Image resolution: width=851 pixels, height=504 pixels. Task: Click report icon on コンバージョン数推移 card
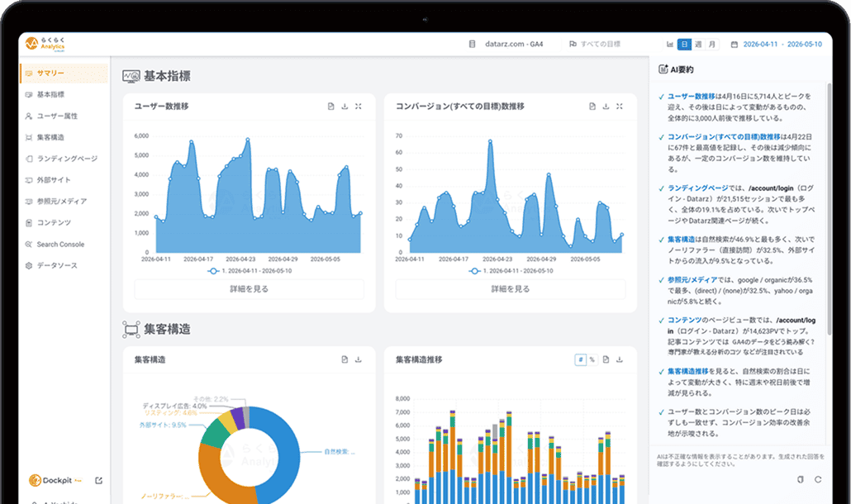coord(592,107)
